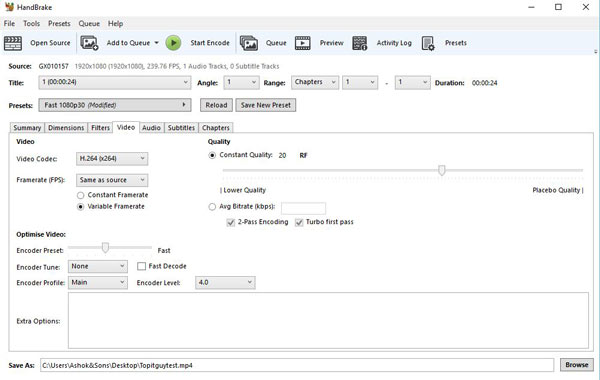600x380 pixels.
Task: Open the Angle dropdown
Action: point(241,83)
